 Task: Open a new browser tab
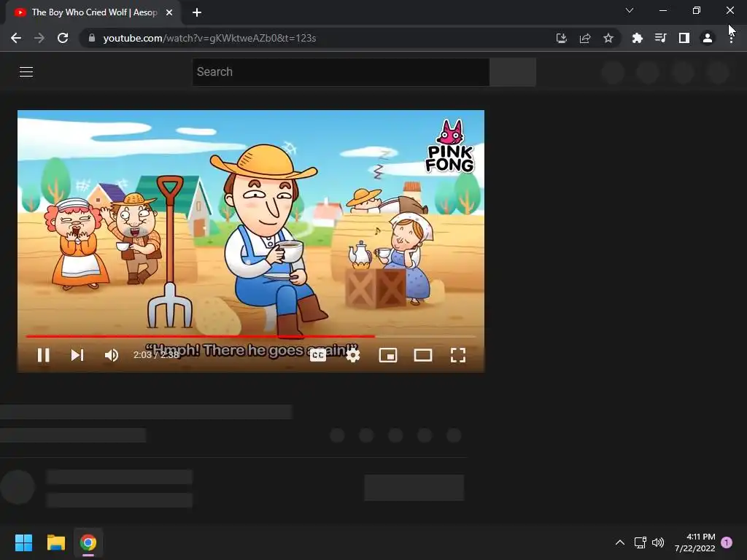[197, 12]
